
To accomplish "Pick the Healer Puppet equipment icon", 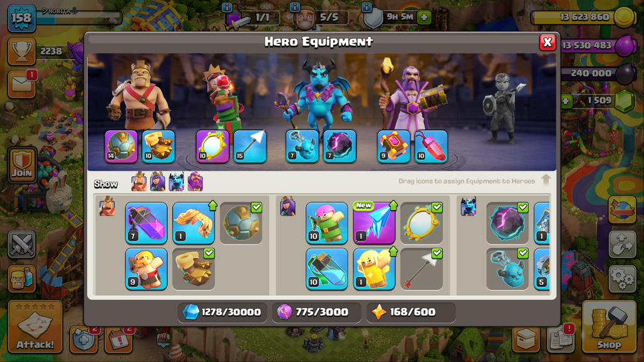I will pyautogui.click(x=374, y=269).
